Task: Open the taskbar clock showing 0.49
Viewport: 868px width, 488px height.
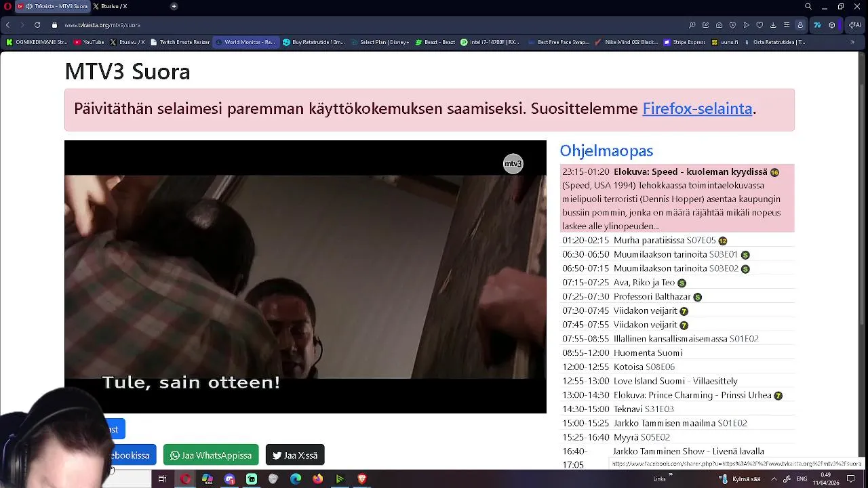Action: tap(826, 479)
